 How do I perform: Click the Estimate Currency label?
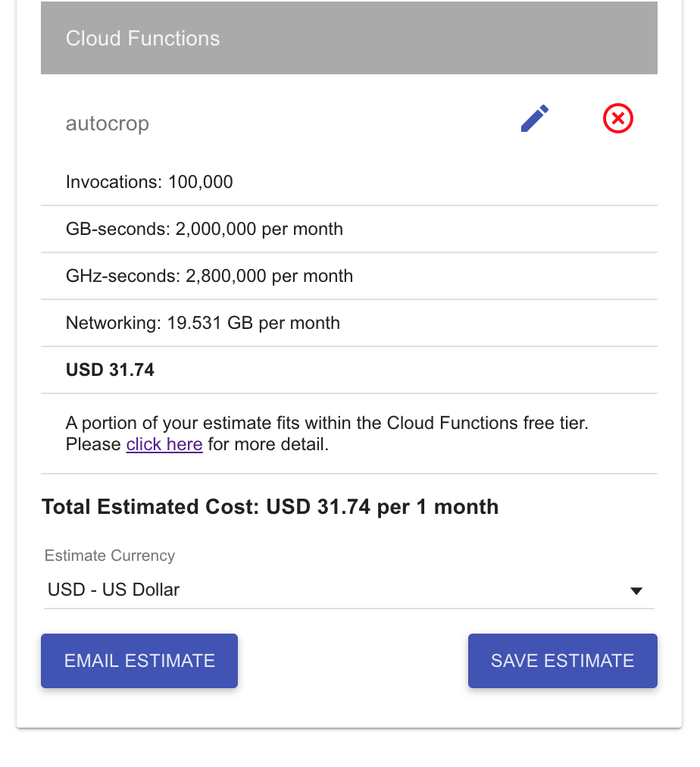tap(110, 556)
